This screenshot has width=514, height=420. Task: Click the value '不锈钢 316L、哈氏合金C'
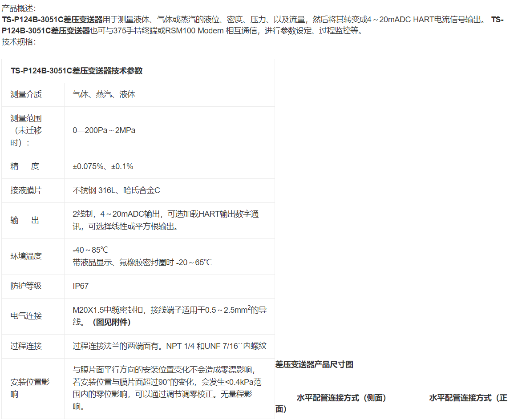click(116, 190)
